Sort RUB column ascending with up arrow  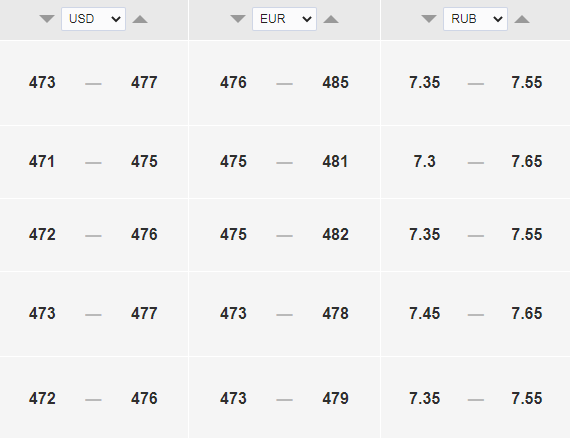click(x=522, y=19)
